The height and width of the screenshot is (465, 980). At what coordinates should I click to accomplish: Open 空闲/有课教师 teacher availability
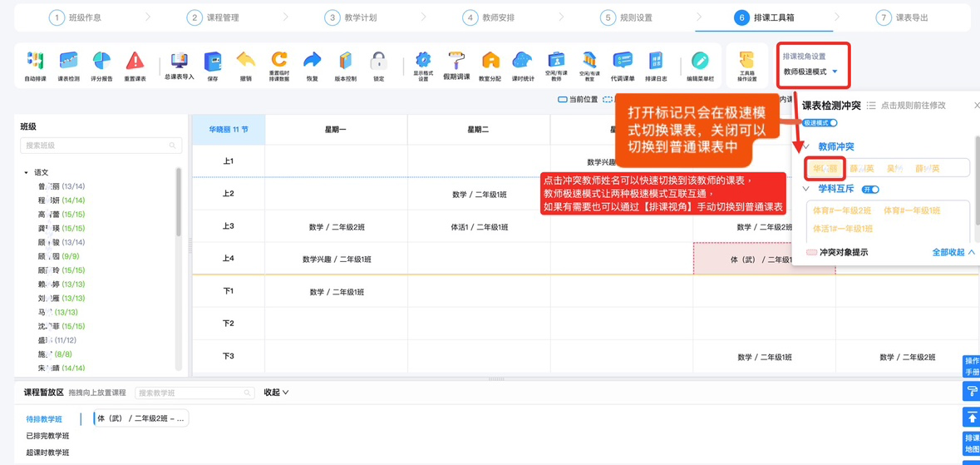click(555, 66)
